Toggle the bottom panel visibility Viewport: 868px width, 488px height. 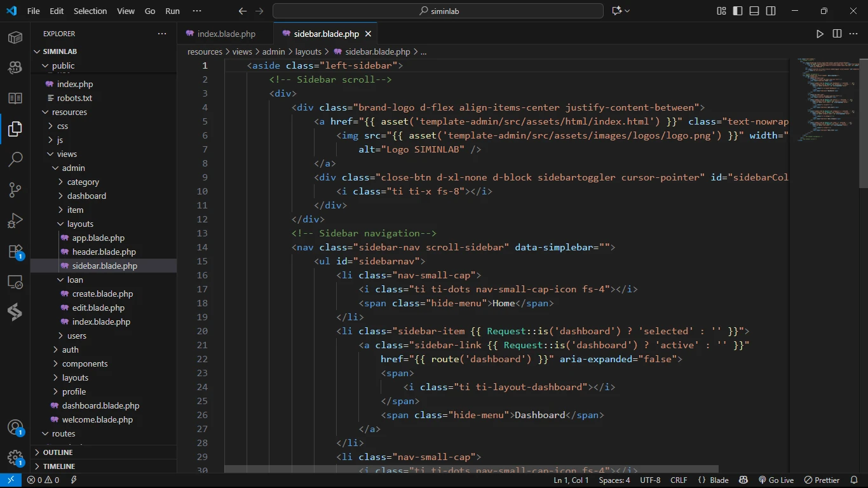(x=754, y=11)
